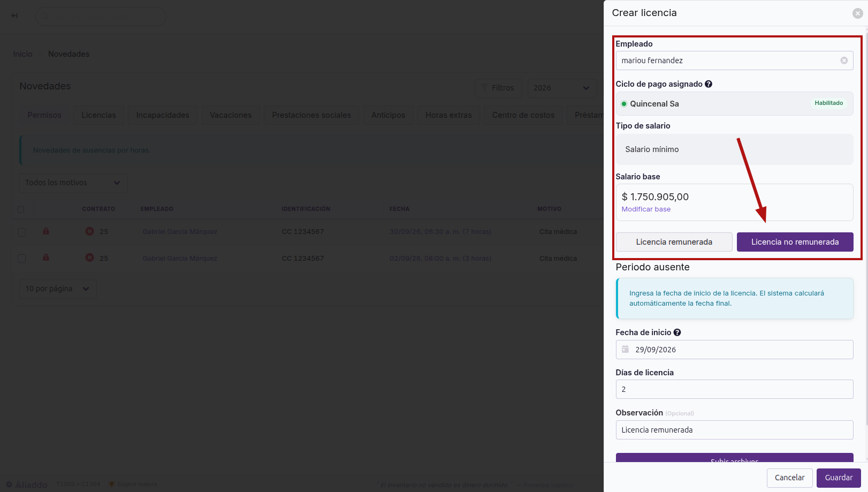Click the filter funnel icon in Filtros
This screenshot has width=868, height=492.
click(484, 88)
